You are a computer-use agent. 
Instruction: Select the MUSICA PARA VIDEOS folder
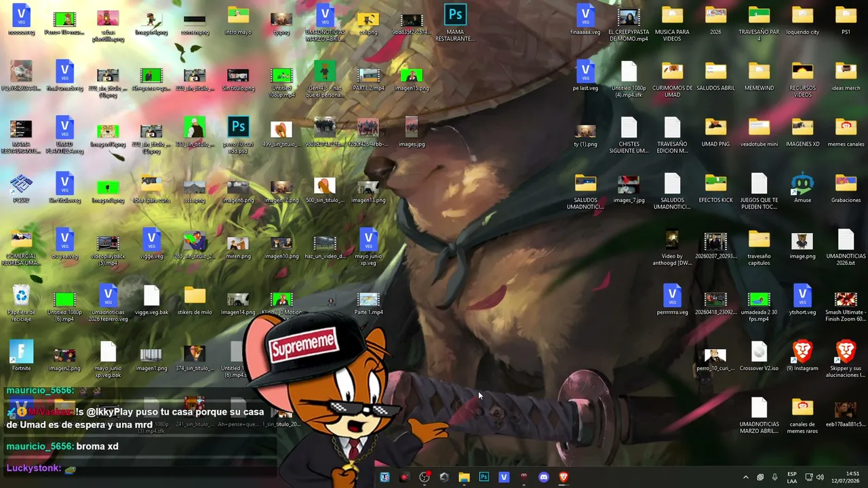pos(672,24)
